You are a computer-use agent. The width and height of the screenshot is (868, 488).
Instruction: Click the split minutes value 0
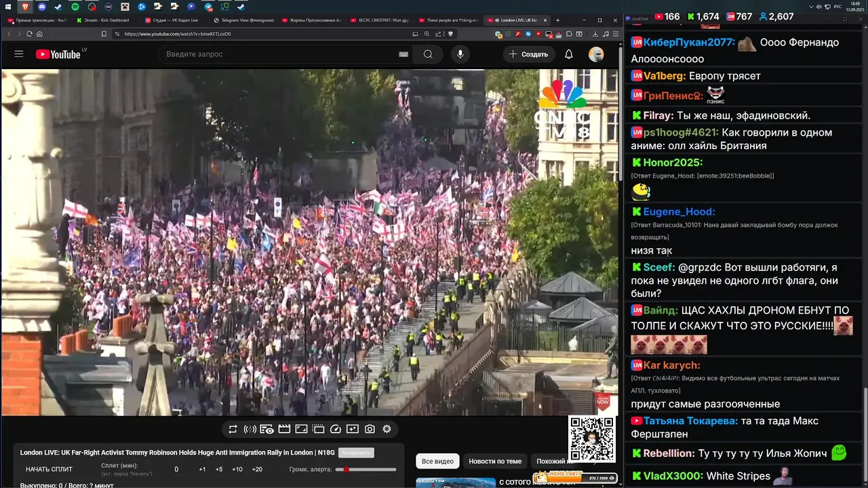(x=176, y=470)
